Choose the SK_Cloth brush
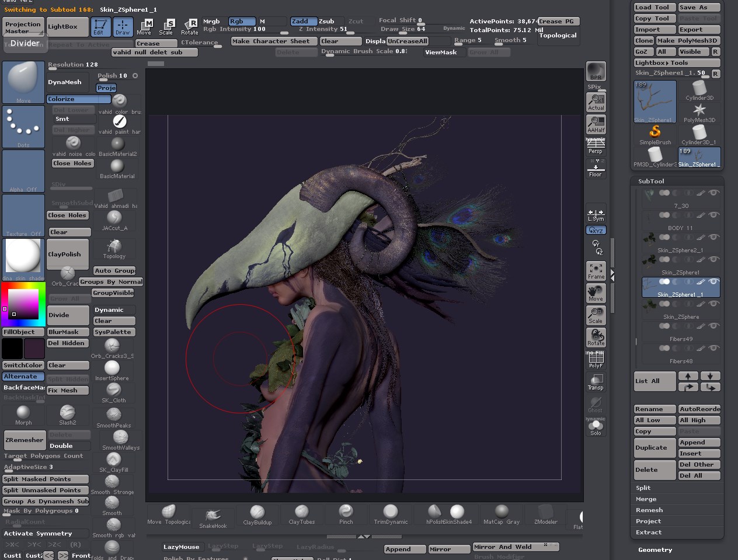 [113, 393]
